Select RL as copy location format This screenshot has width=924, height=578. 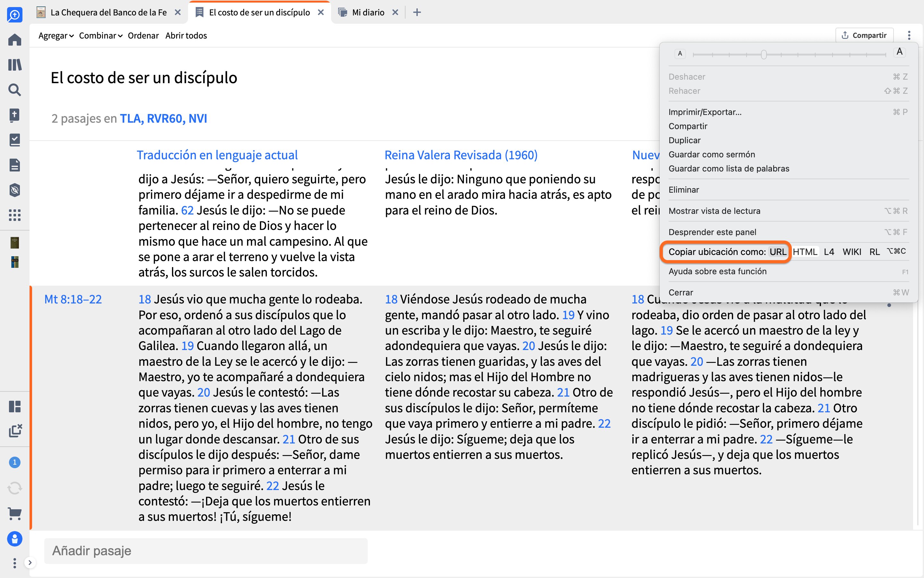874,251
